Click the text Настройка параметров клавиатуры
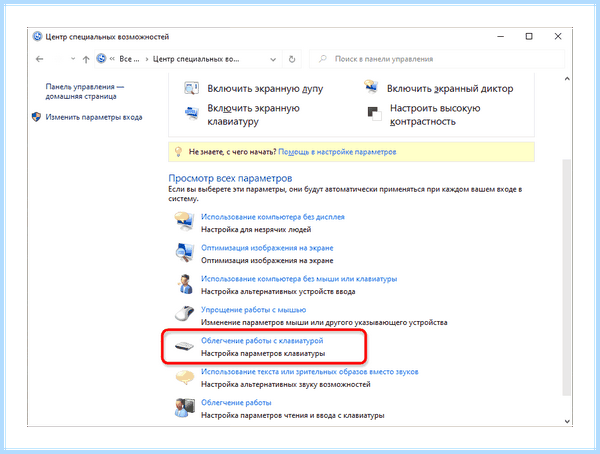This screenshot has width=600, height=454. coord(263,353)
